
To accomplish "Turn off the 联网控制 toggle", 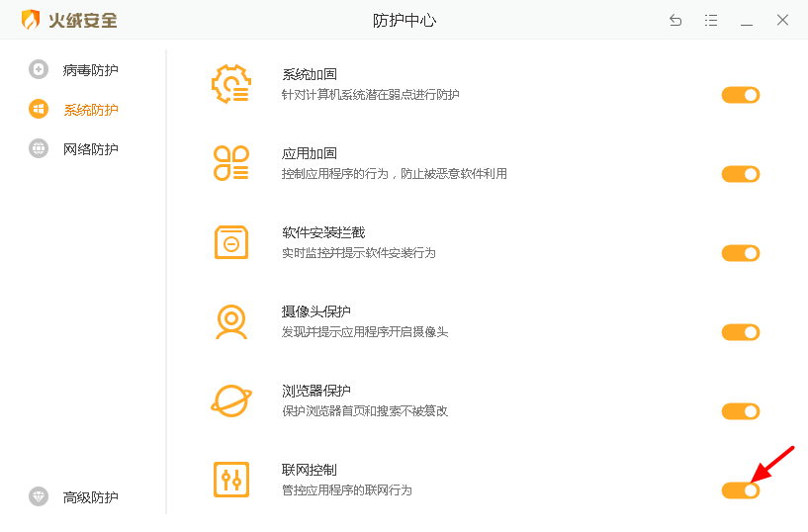I will click(740, 490).
